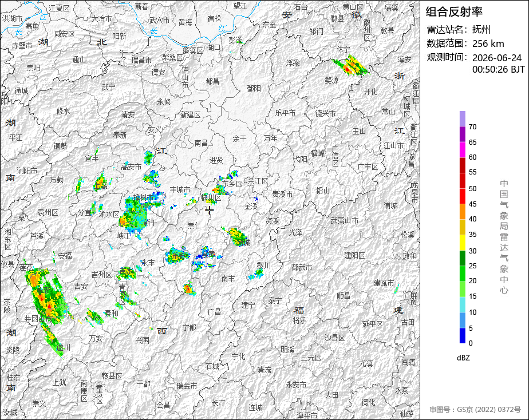The width and height of the screenshot is (529, 420).
Task: Click the 瑞金市 label
Action: [187, 386]
